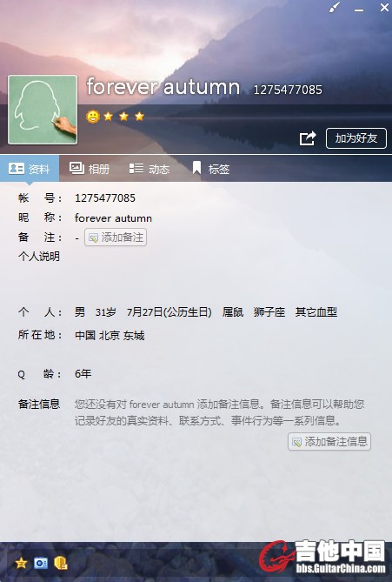Viewport: 392px width, 582px height.
Task: Click the smiley face level icon
Action: [93, 117]
